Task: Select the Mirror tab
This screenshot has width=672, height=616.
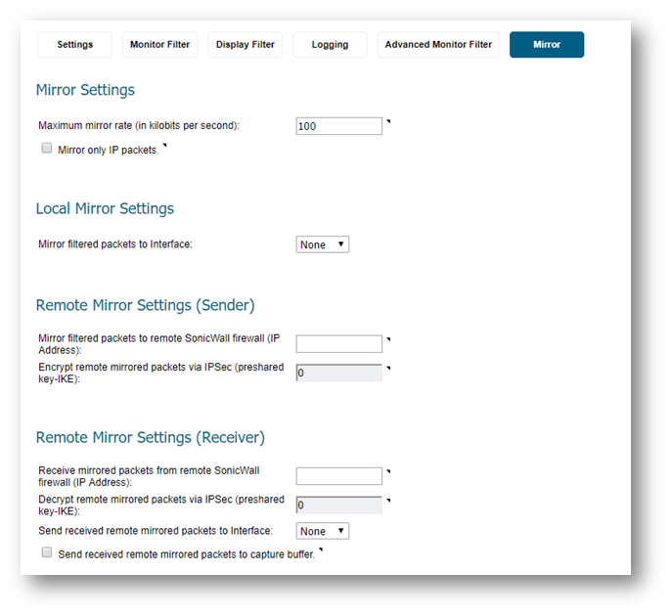Action: coord(547,45)
